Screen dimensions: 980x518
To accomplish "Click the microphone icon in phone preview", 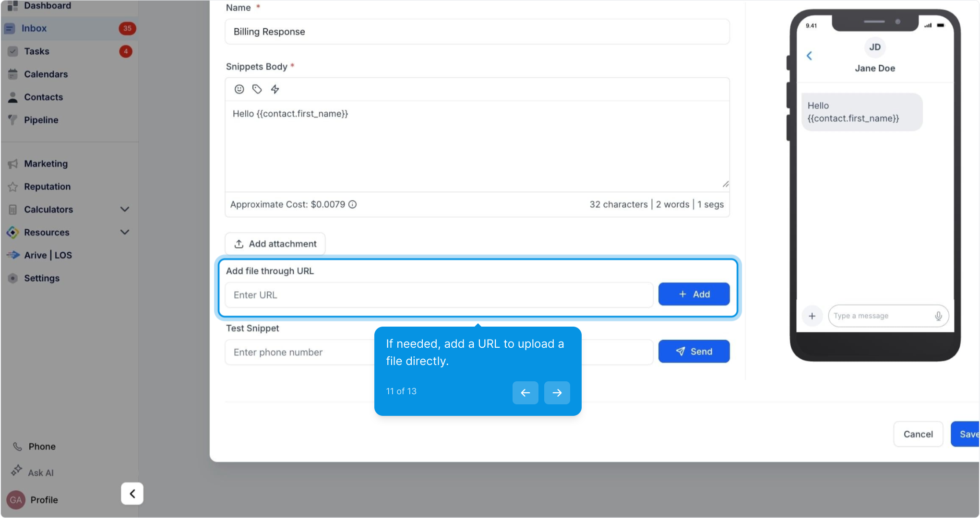I will click(x=938, y=316).
